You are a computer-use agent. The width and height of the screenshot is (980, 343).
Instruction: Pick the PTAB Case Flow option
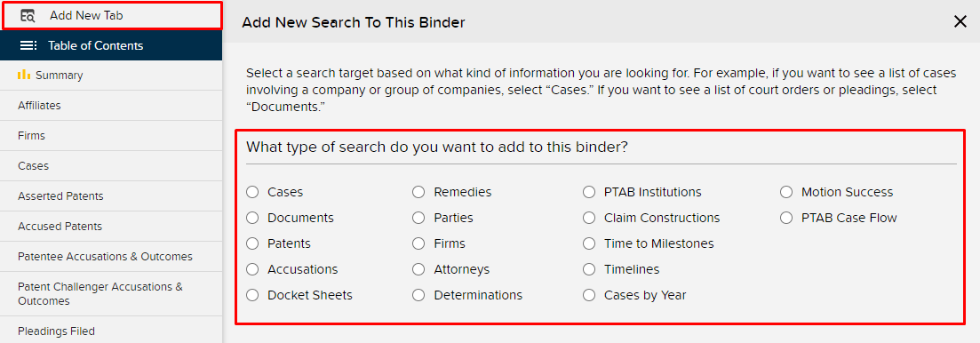[786, 218]
